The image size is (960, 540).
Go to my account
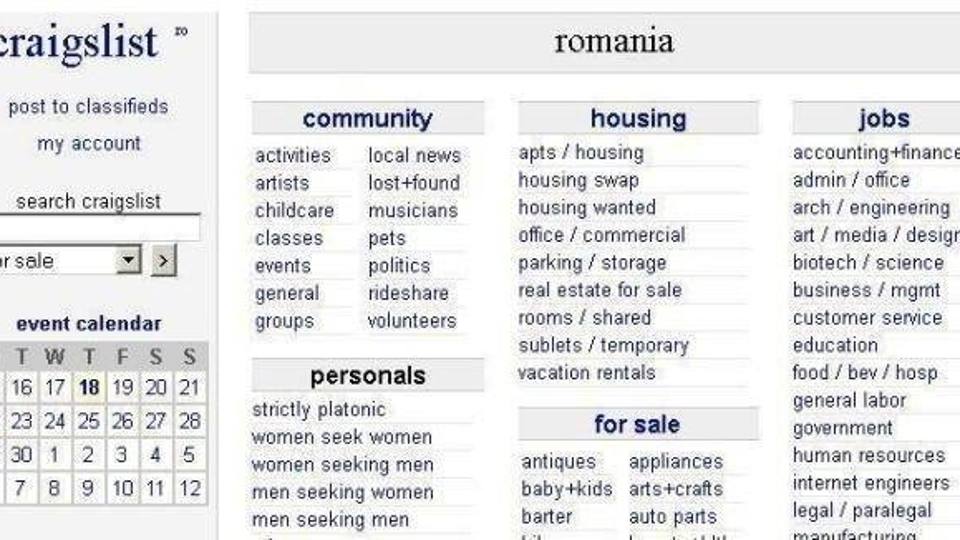(89, 144)
